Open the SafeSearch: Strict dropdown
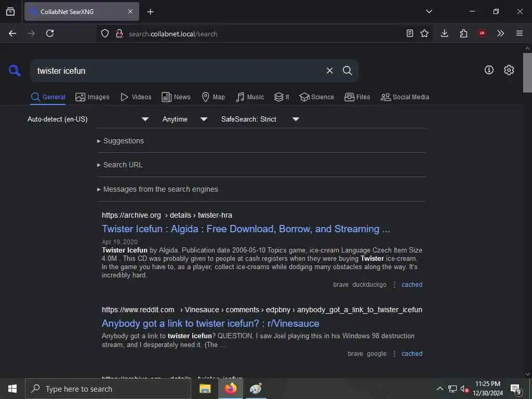Image resolution: width=532 pixels, height=399 pixels. [x=260, y=119]
